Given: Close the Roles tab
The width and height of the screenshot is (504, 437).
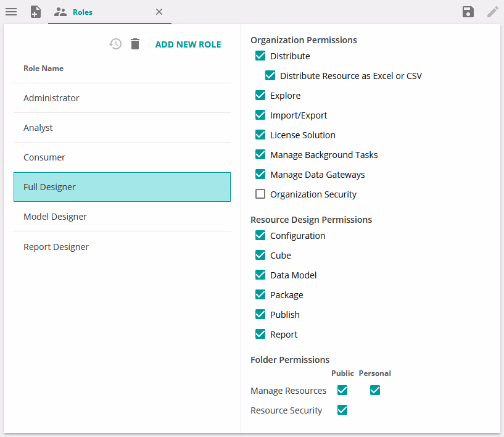Looking at the screenshot, I should 159,12.
